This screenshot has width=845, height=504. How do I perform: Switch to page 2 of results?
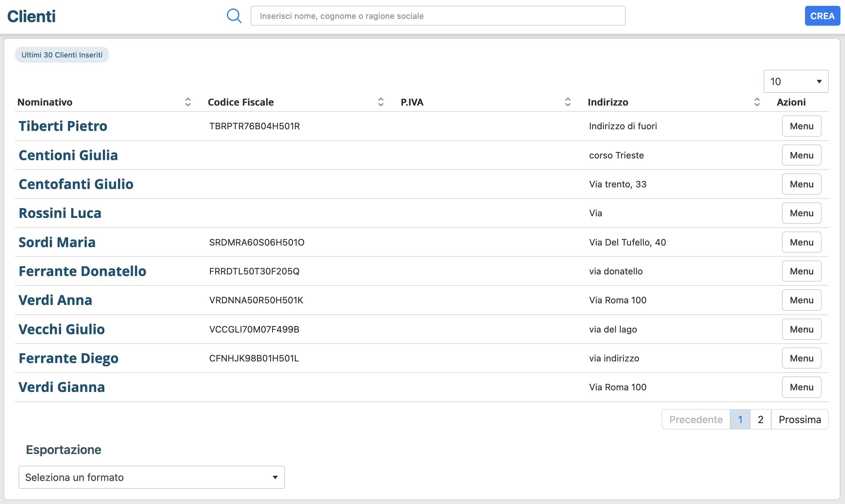point(760,420)
